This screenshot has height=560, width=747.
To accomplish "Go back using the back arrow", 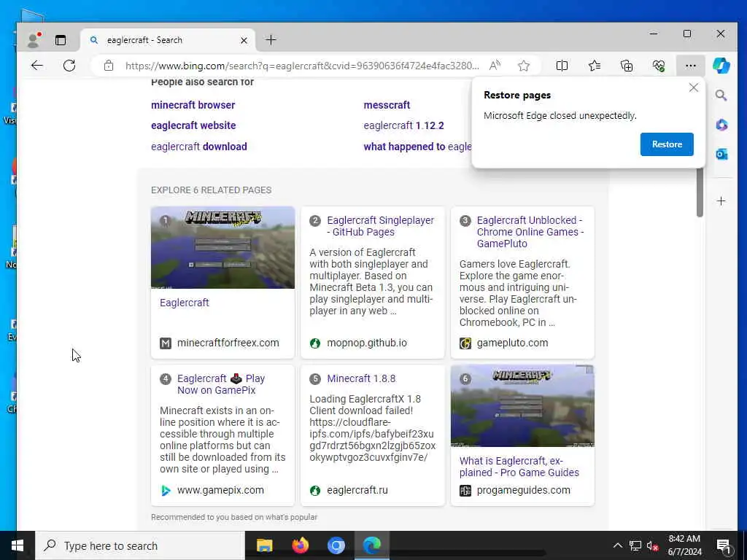I will pyautogui.click(x=37, y=65).
